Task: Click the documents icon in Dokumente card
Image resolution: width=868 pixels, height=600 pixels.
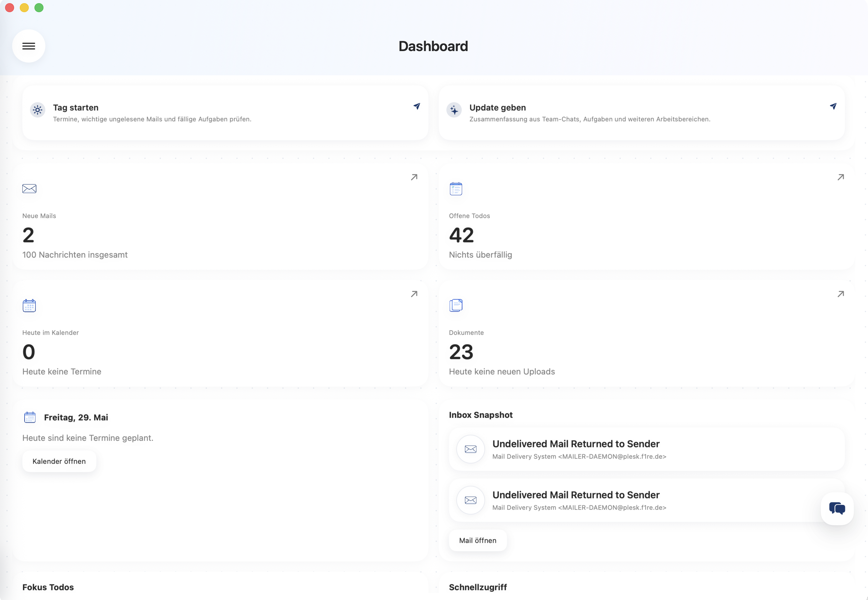Action: click(456, 305)
